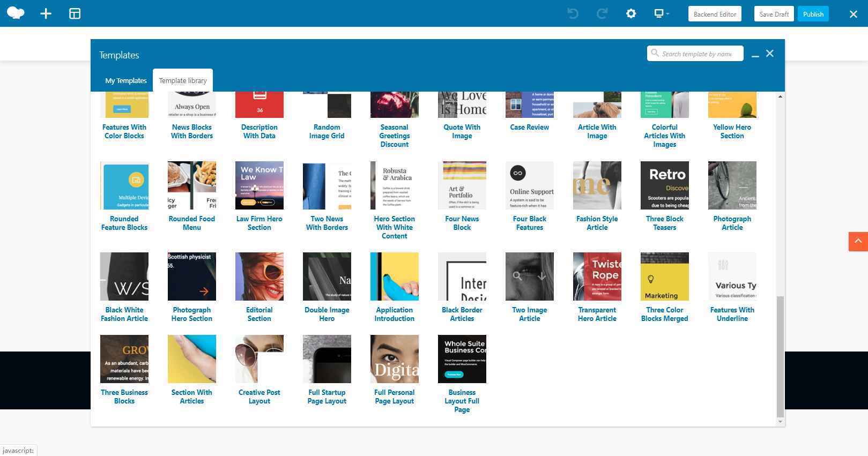Save the page as draft
868x456 pixels.
(774, 14)
